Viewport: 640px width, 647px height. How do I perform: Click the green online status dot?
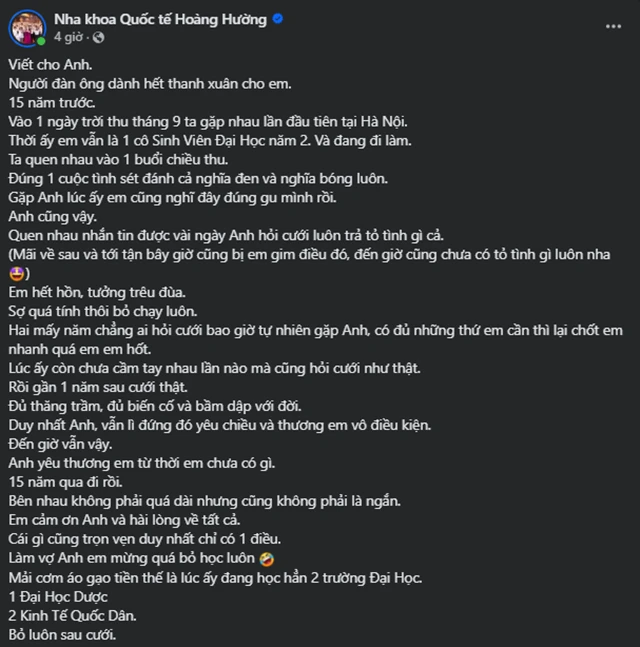(39, 42)
